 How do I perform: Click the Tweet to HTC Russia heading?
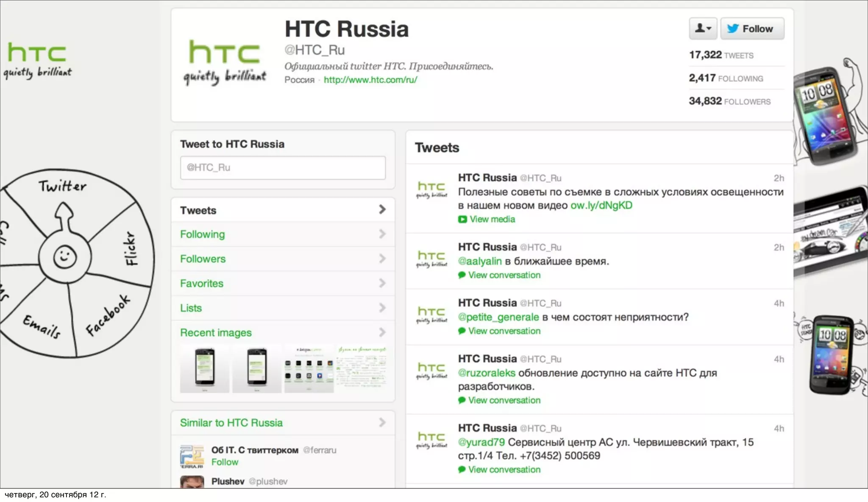point(232,144)
